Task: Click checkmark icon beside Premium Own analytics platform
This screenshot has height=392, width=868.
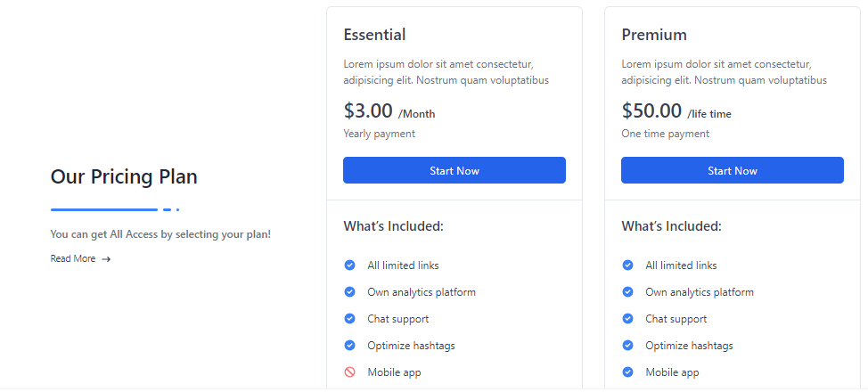Action: coord(627,292)
